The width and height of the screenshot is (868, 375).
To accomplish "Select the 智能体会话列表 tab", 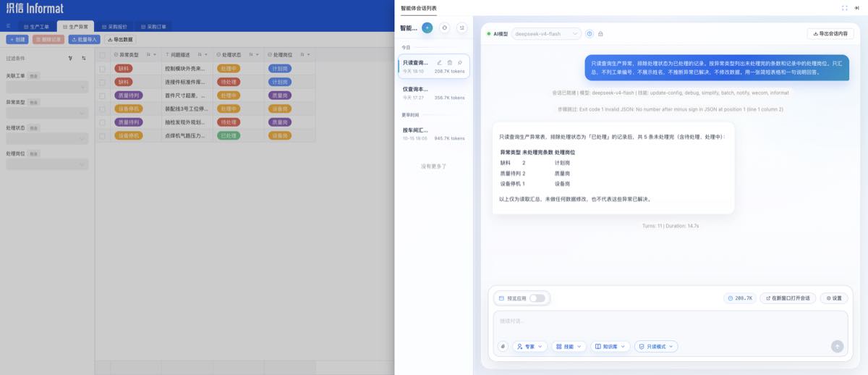I will tap(419, 8).
